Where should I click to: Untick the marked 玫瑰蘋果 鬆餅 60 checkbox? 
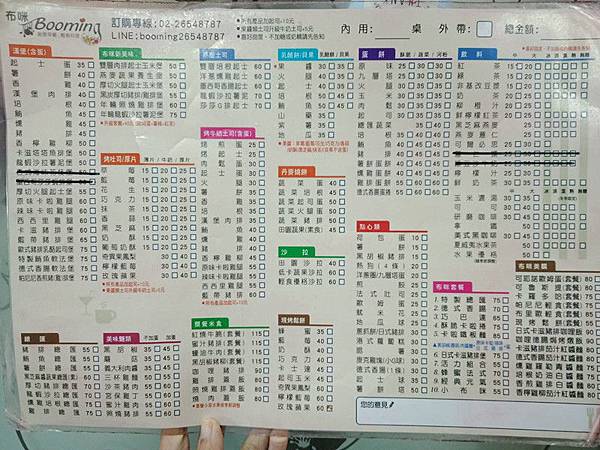coord(330,408)
